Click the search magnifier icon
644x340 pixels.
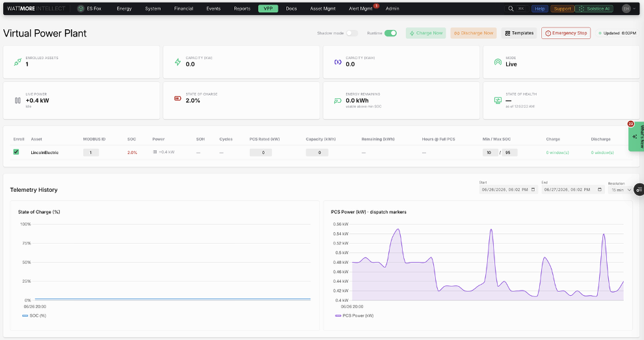pyautogui.click(x=511, y=8)
